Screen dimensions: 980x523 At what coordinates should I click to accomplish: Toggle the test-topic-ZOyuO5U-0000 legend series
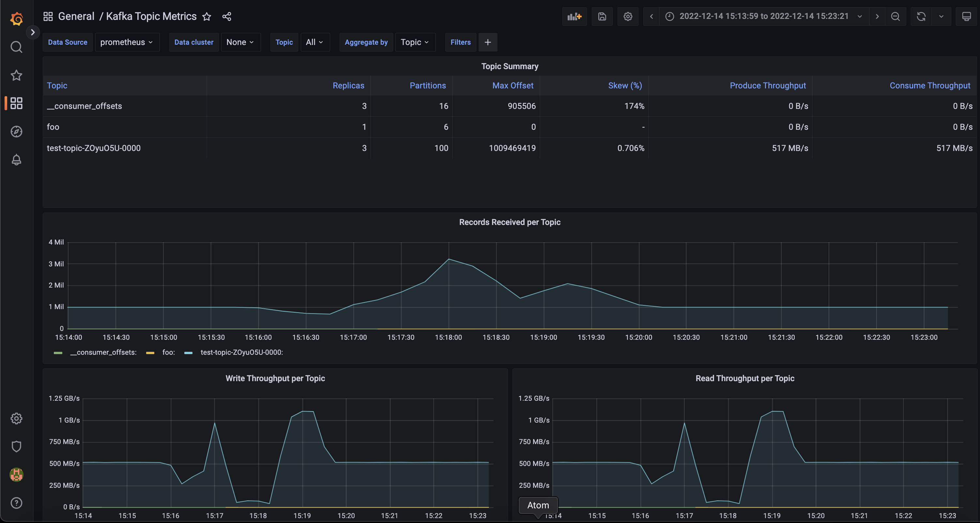point(242,352)
